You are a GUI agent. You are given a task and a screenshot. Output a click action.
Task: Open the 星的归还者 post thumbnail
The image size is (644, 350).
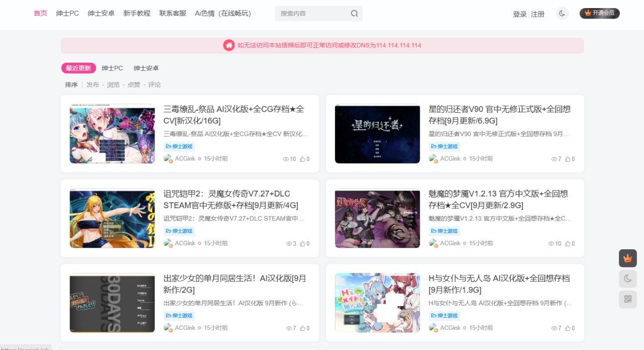[377, 133]
